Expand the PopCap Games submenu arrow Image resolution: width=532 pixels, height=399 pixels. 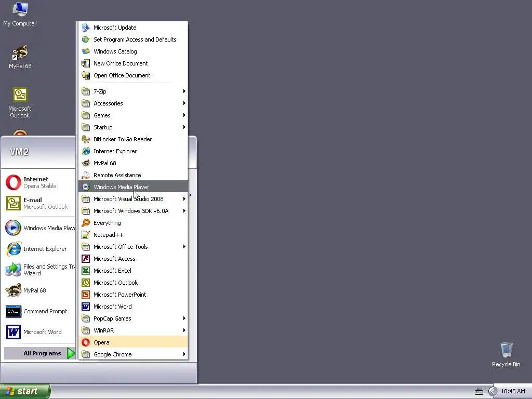pyautogui.click(x=184, y=318)
